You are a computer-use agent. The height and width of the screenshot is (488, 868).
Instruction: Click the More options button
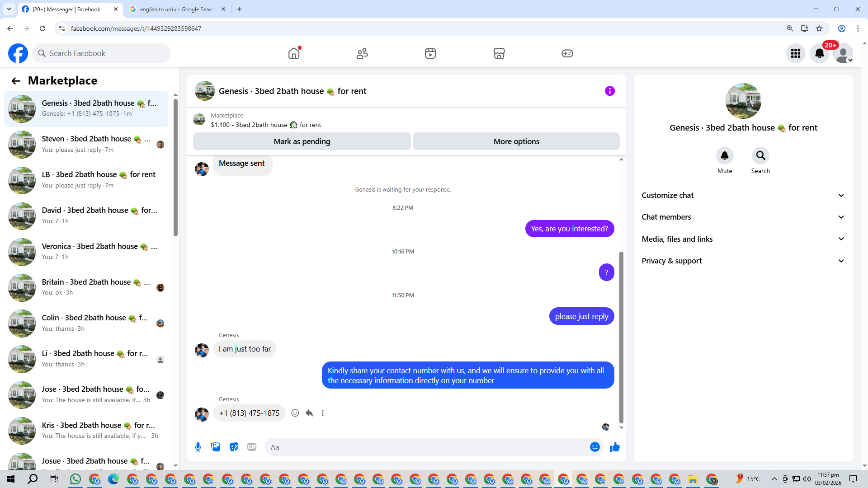click(516, 141)
